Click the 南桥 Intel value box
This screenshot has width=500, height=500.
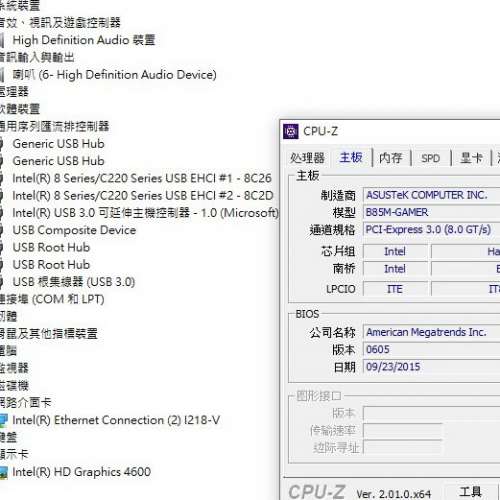pyautogui.click(x=395, y=269)
